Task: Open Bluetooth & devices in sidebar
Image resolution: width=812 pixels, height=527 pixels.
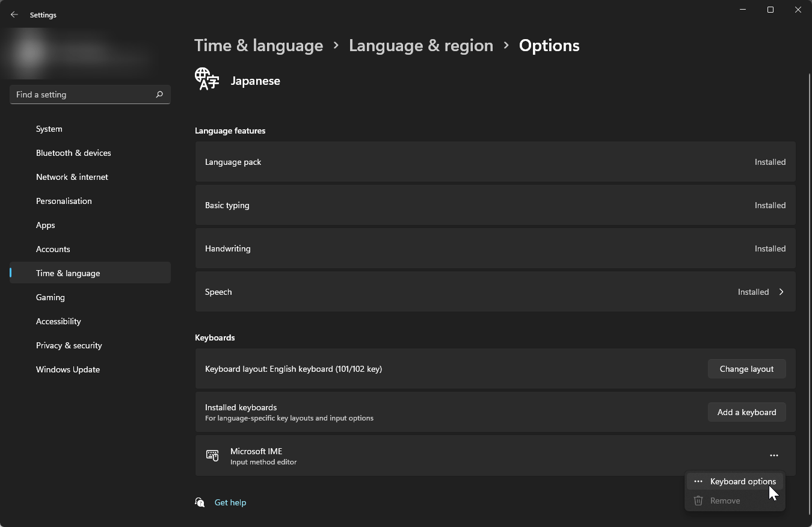Action: click(73, 153)
